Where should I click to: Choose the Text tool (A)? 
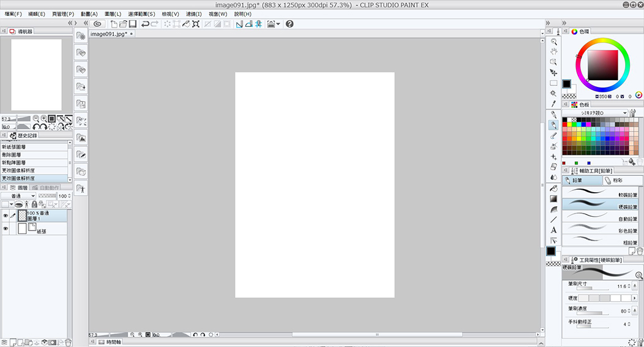[x=553, y=230]
